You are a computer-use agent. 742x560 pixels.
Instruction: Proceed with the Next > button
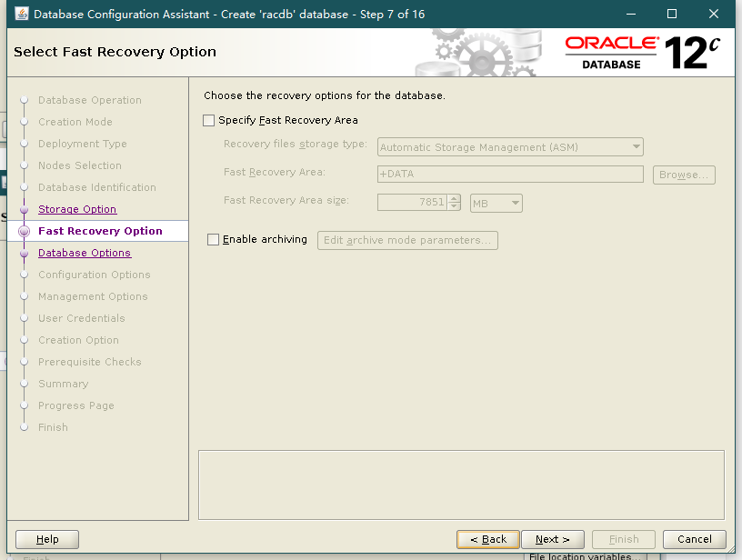(553, 539)
